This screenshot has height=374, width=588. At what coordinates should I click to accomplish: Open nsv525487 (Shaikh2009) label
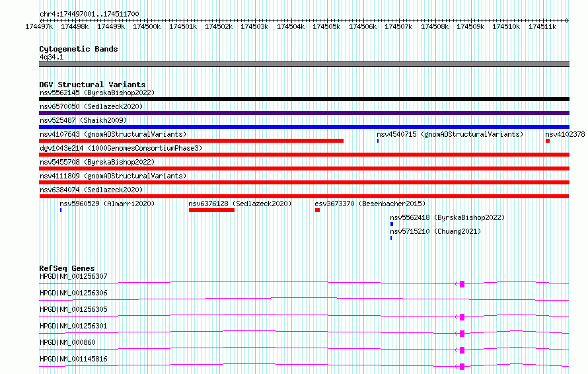[x=83, y=120]
